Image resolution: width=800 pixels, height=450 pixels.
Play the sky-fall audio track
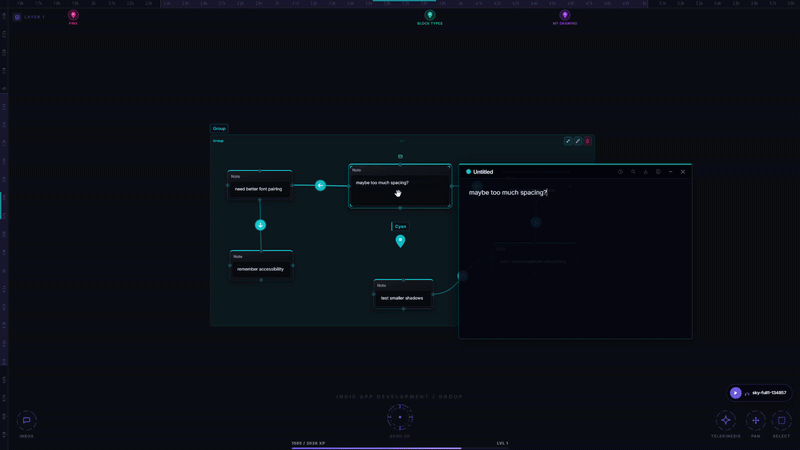(x=735, y=393)
